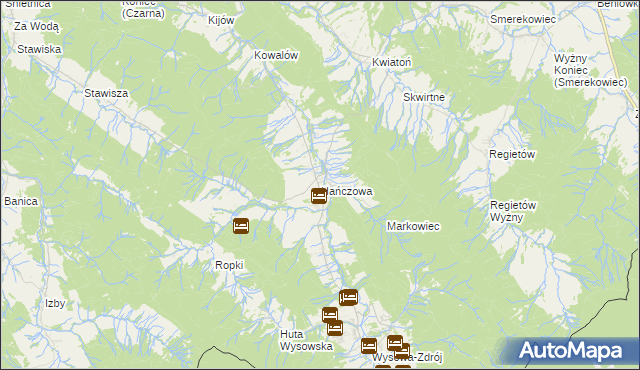Open the overlapping hotel icons south of Markowiec
This screenshot has height=370, width=640.
tap(349, 297)
